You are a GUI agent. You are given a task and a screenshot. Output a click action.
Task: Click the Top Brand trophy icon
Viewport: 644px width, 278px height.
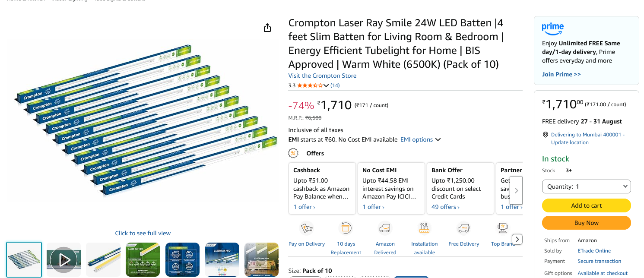point(503,228)
